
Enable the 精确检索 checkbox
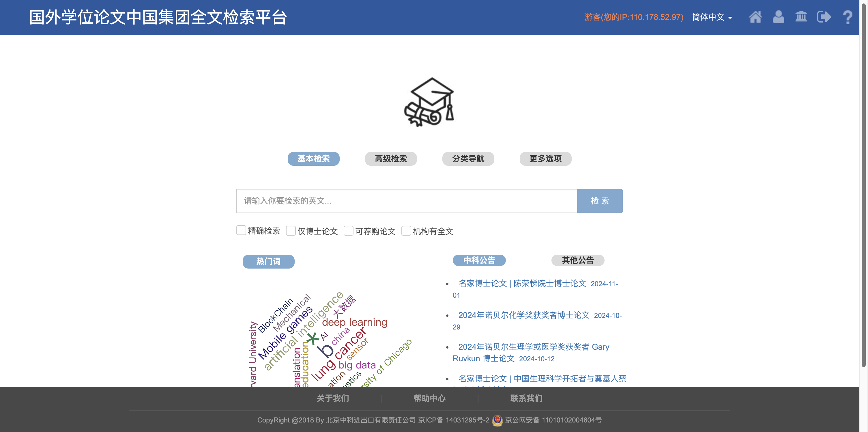(x=241, y=231)
